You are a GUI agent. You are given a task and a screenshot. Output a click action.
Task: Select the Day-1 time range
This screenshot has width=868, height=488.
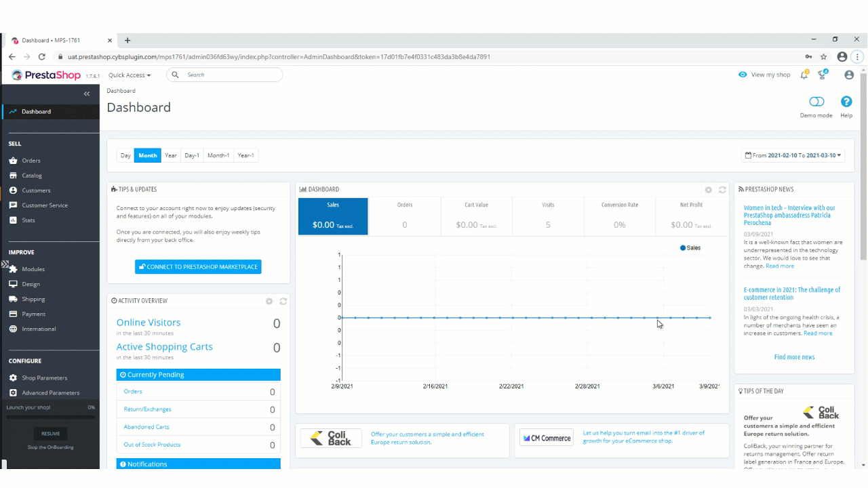(192, 155)
